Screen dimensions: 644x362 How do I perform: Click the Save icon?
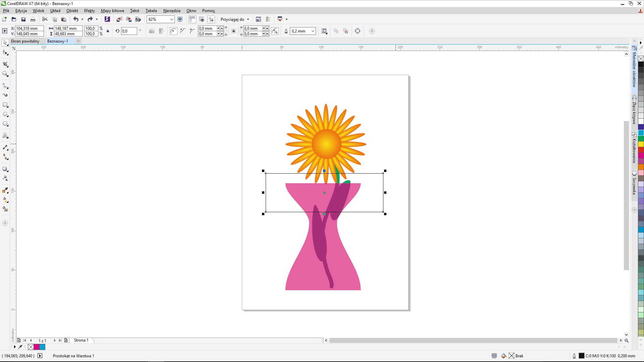pyautogui.click(x=23, y=19)
